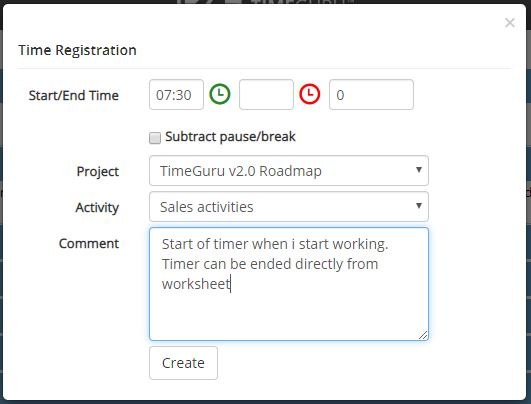
Task: Click the arrow on the Project select box
Action: click(419, 170)
